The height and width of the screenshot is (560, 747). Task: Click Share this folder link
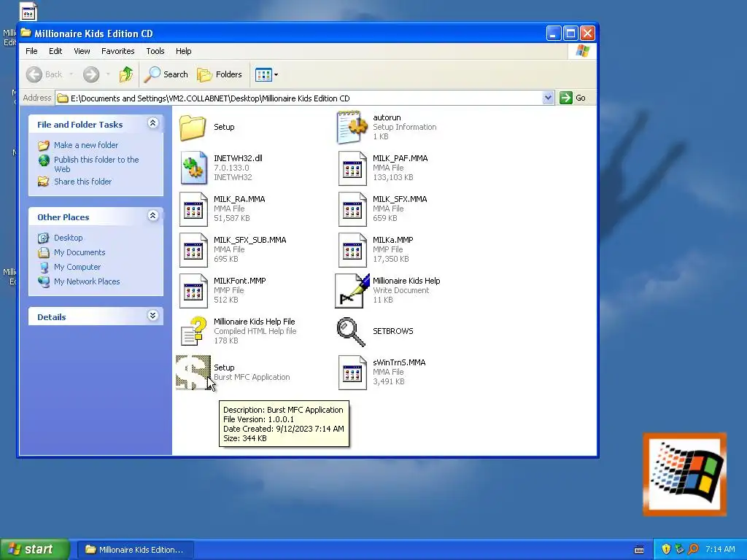82,182
